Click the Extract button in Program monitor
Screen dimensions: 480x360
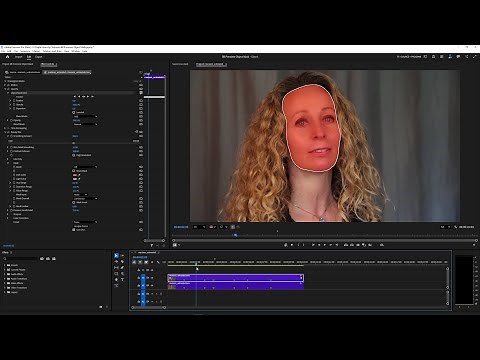pyautogui.click(x=352, y=245)
